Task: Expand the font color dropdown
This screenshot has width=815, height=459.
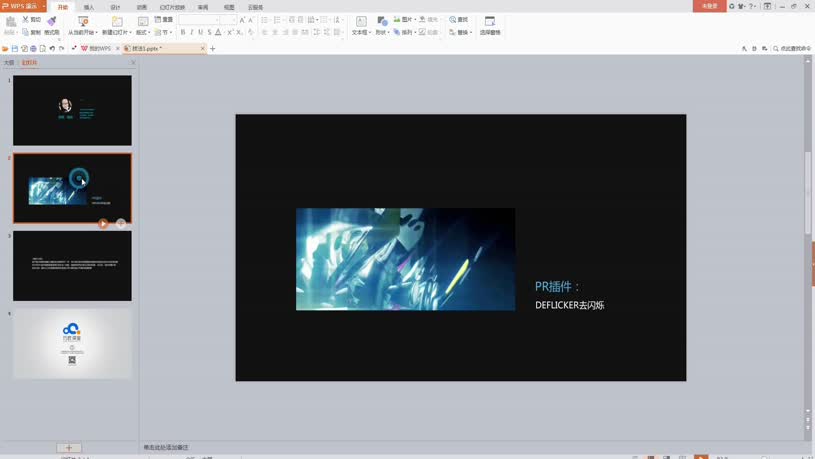Action: [x=224, y=32]
